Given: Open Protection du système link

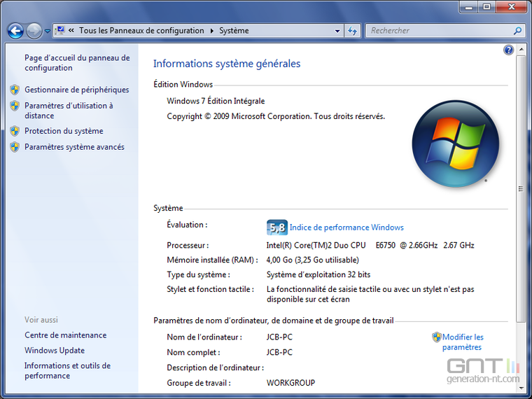Looking at the screenshot, I should point(64,131).
